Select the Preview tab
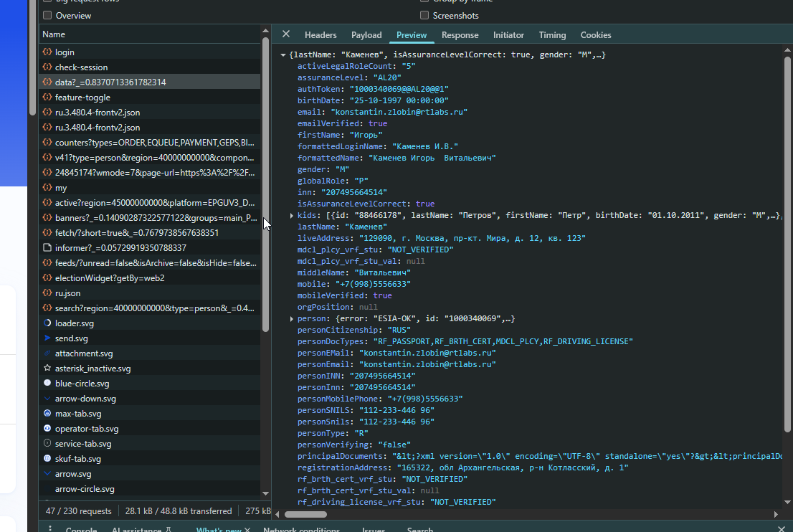 [x=411, y=35]
